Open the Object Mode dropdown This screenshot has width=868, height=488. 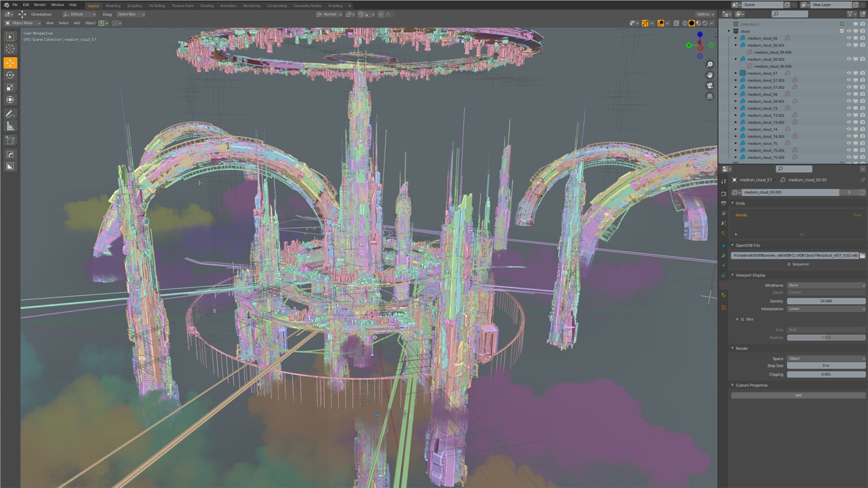(x=23, y=23)
